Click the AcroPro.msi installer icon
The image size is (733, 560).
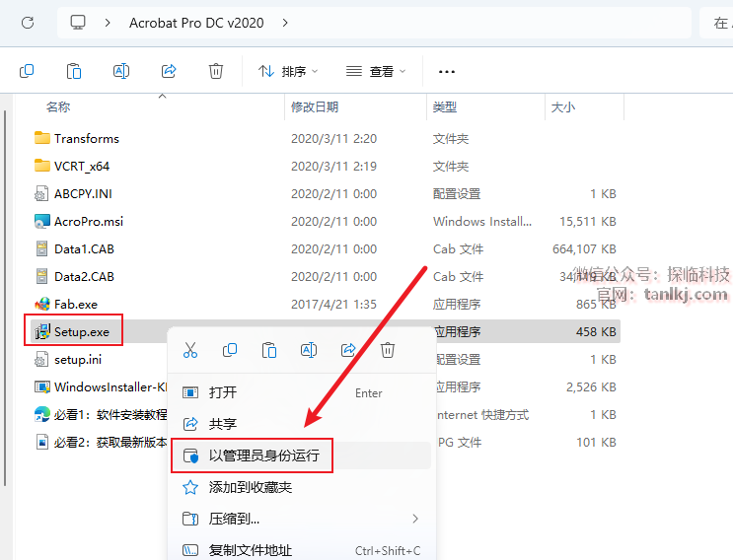click(x=42, y=221)
